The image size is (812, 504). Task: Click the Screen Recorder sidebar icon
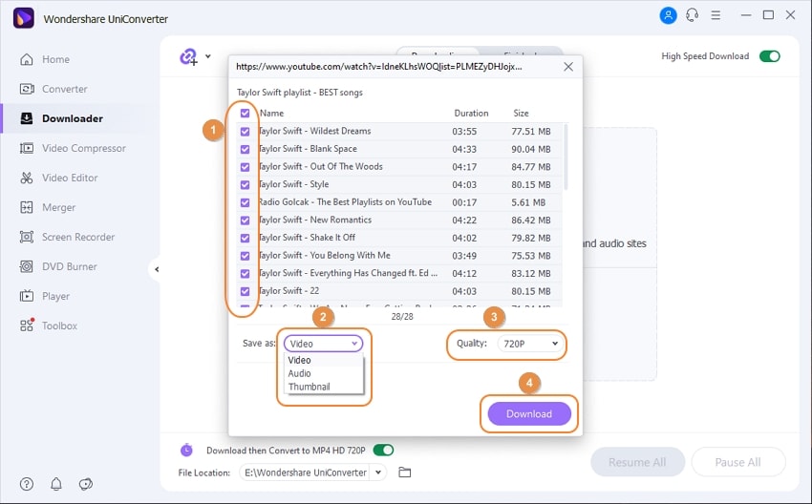click(27, 237)
